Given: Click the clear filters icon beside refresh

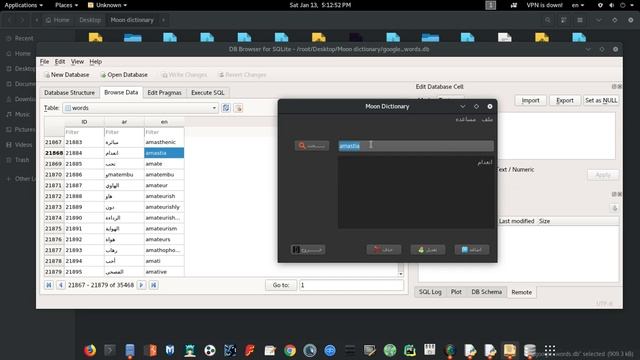Looking at the screenshot, I should [238, 108].
